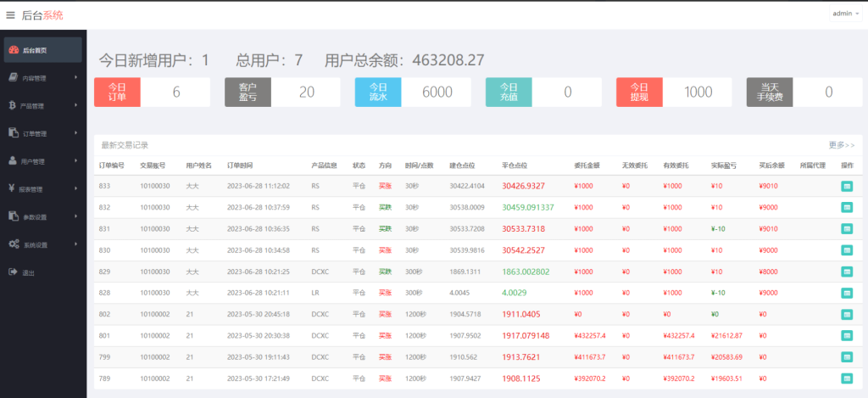This screenshot has height=398, width=868.
Task: Click the profit value ¥21612.87
Action: (726, 336)
